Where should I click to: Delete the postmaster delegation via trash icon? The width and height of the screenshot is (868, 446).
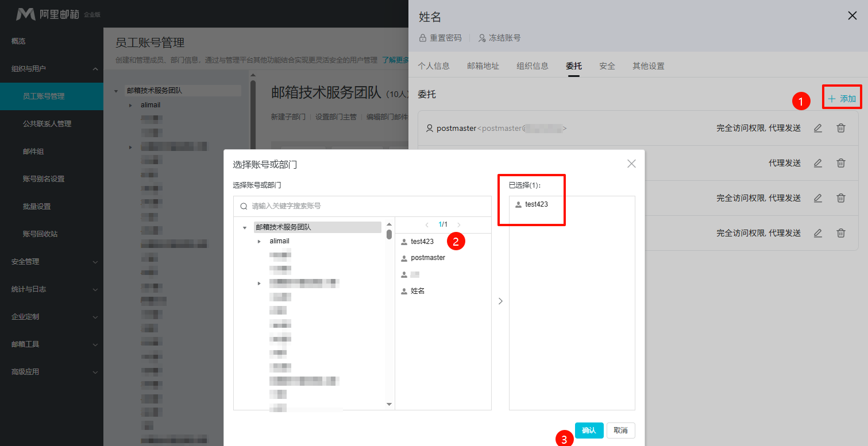click(x=840, y=128)
